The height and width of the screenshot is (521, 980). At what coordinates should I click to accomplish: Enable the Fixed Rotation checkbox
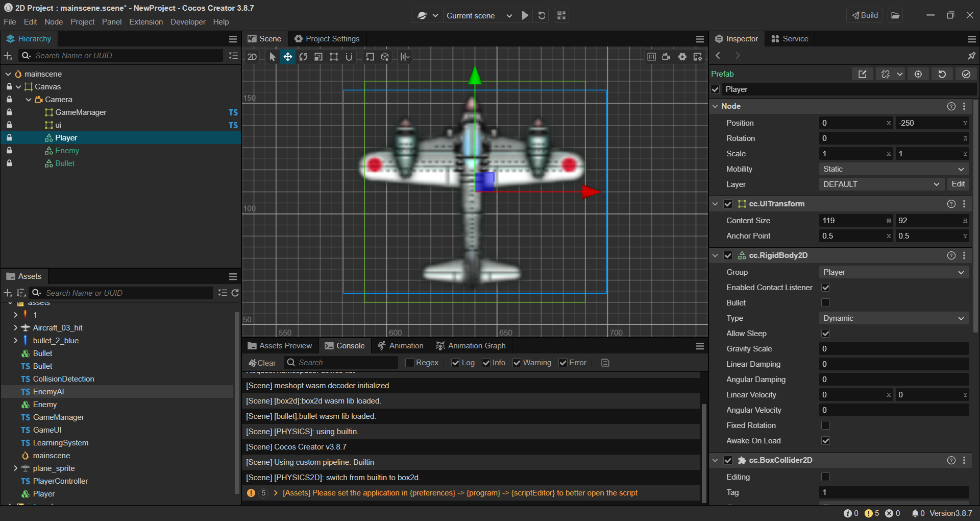pyautogui.click(x=825, y=425)
